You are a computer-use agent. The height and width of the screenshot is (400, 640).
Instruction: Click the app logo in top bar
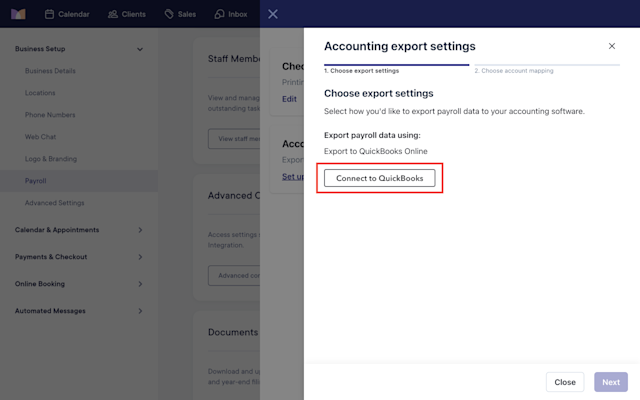tap(18, 14)
